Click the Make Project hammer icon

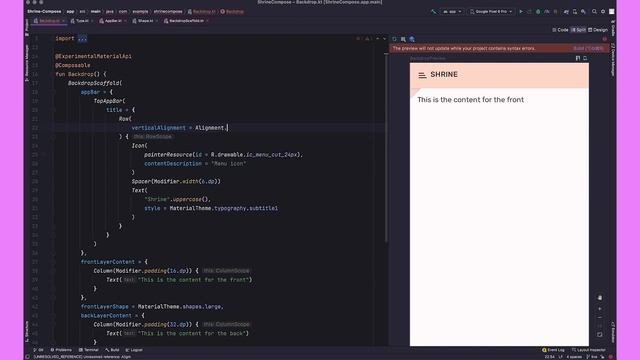tap(433, 12)
